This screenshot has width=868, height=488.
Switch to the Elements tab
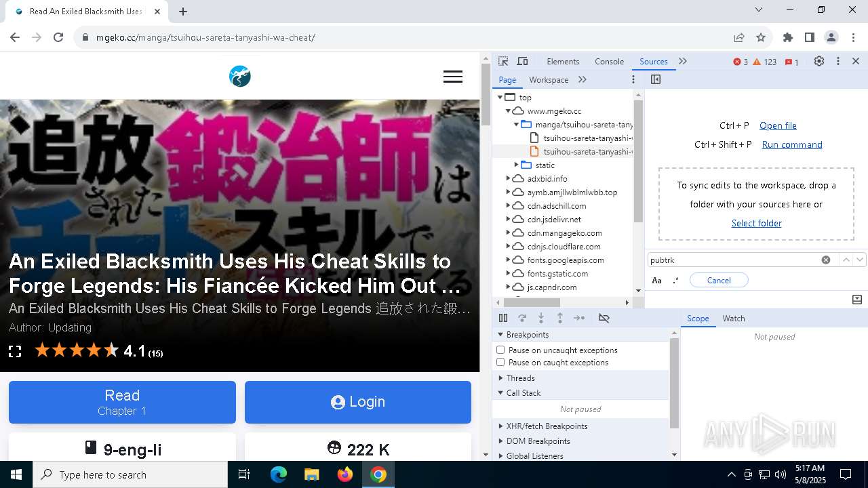tap(563, 61)
